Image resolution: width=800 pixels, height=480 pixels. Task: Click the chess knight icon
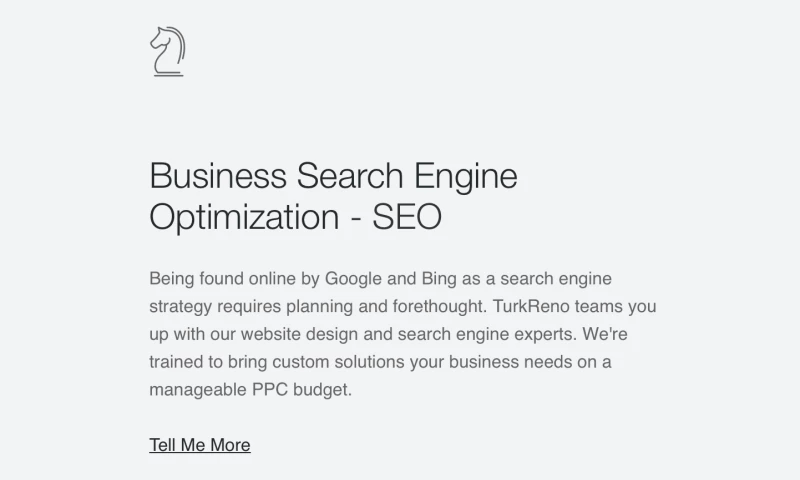pos(167,51)
